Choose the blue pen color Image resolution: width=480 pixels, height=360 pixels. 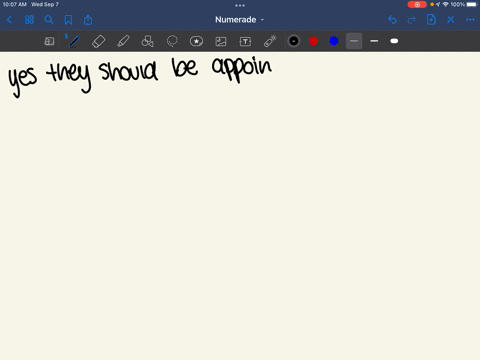(x=334, y=41)
